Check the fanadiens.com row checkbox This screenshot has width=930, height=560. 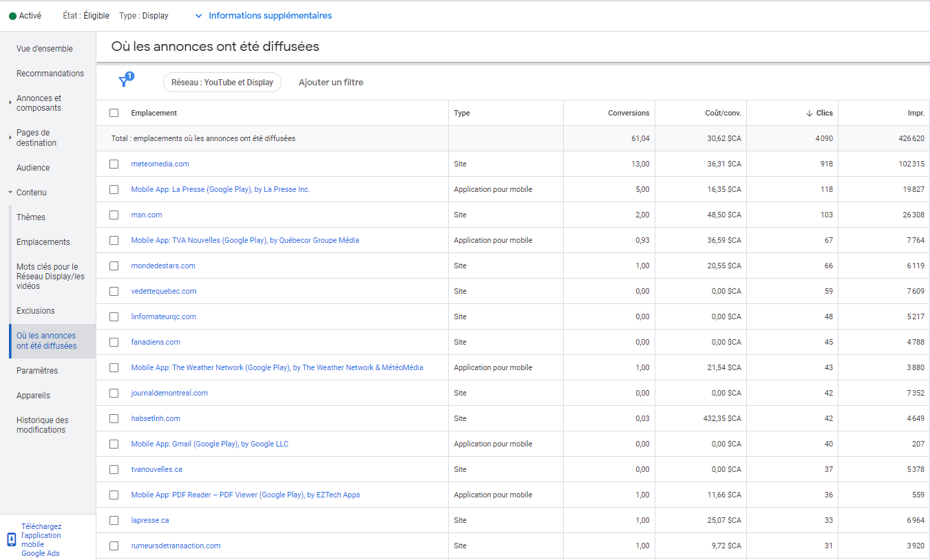pyautogui.click(x=114, y=342)
